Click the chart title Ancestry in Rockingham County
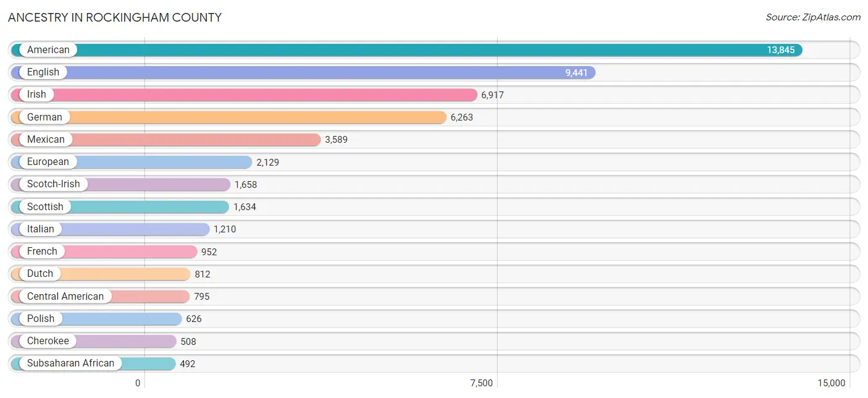The image size is (868, 398). pyautogui.click(x=115, y=17)
